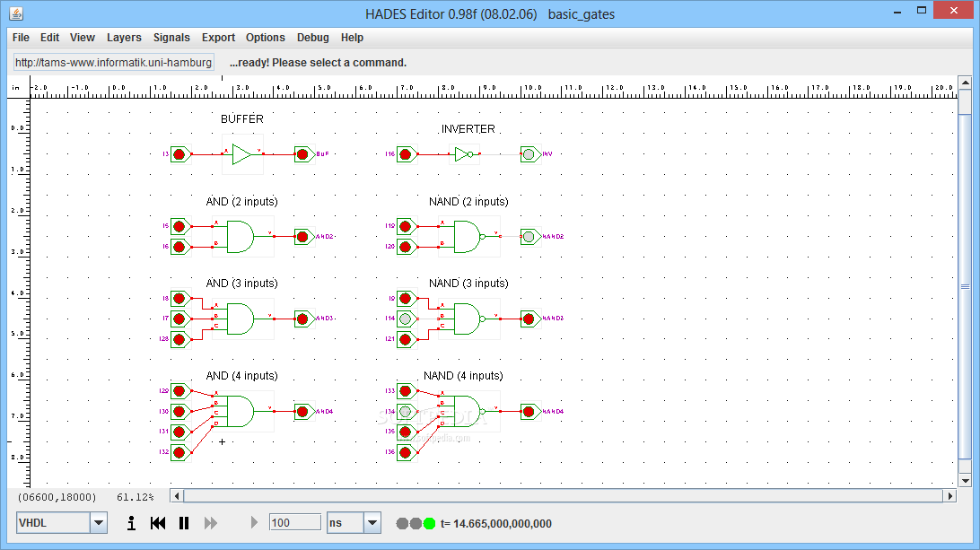Toggle input switch I35
This screenshot has height=550, width=980.
pos(407,432)
